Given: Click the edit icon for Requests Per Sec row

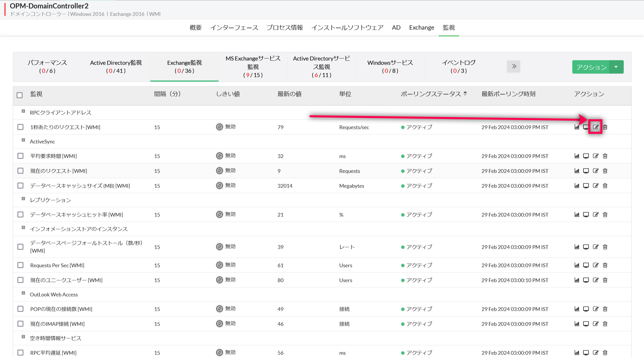Looking at the screenshot, I should tap(595, 265).
